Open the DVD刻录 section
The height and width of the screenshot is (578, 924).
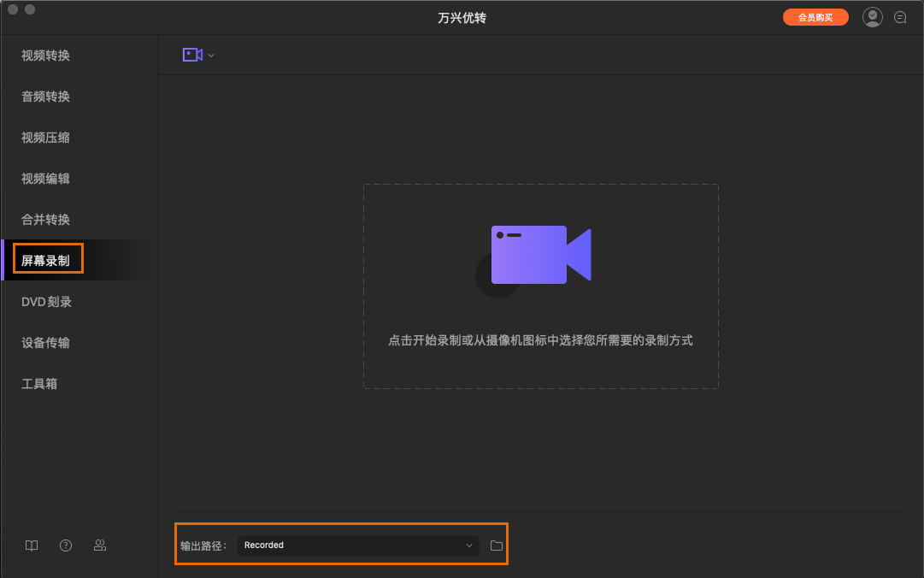pyautogui.click(x=47, y=301)
